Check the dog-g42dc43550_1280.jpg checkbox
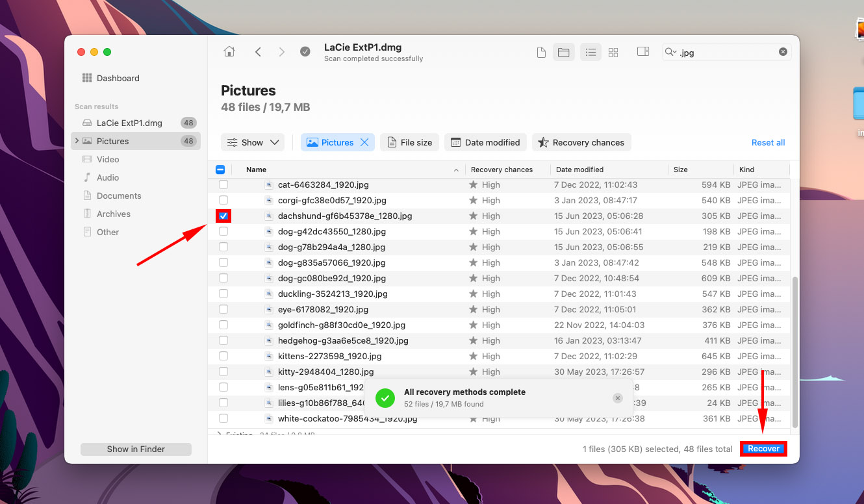 [223, 231]
